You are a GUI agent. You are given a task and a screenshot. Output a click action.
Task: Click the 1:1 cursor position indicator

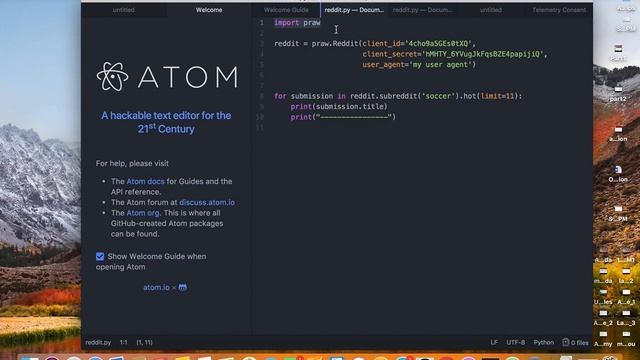tap(124, 342)
